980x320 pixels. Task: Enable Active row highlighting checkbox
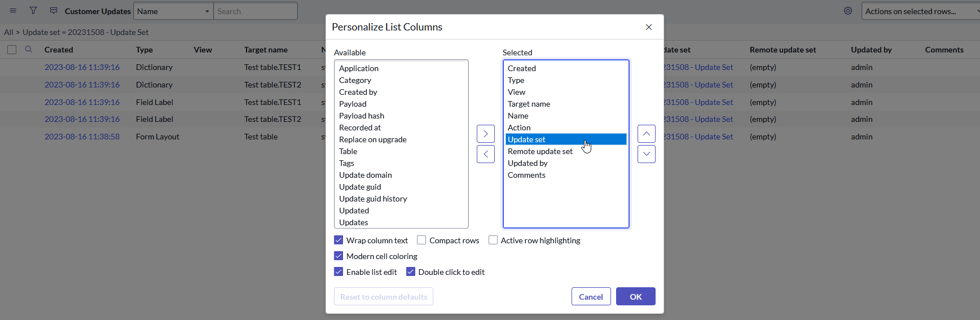pos(493,240)
